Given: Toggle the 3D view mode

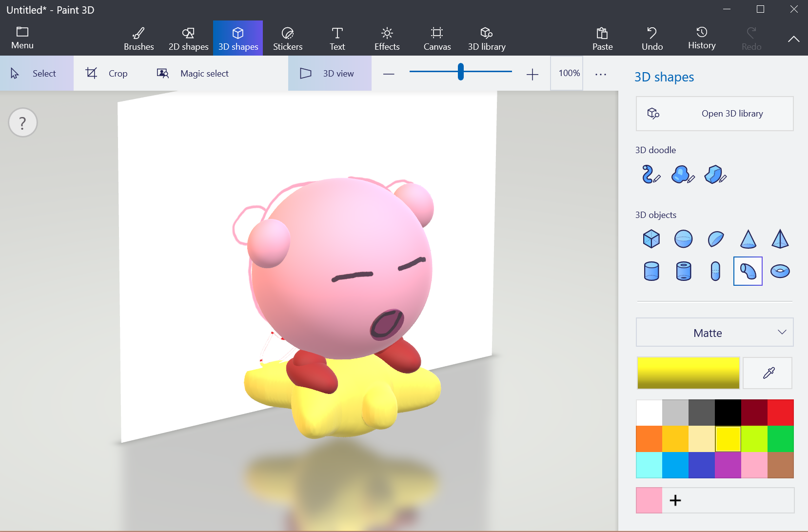Looking at the screenshot, I should point(330,73).
